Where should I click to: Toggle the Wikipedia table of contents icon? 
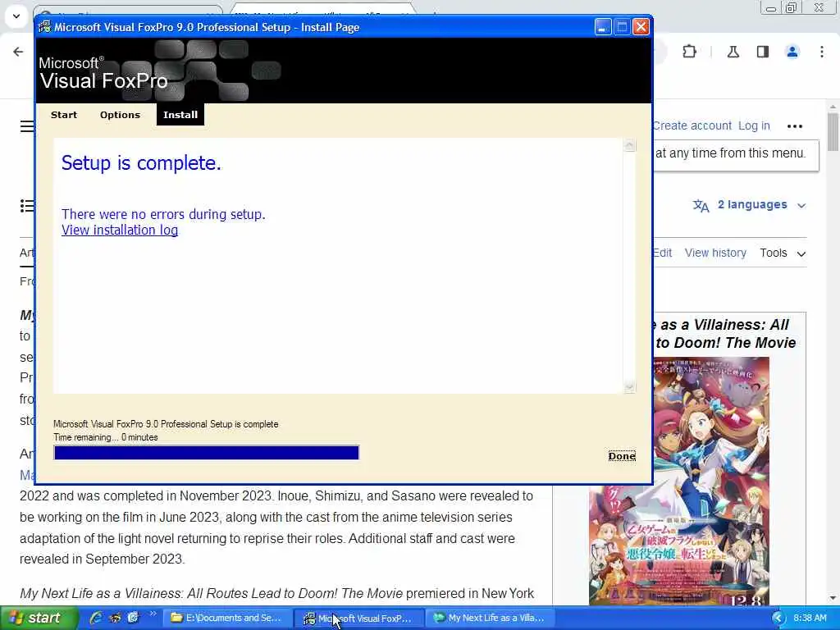tap(27, 206)
